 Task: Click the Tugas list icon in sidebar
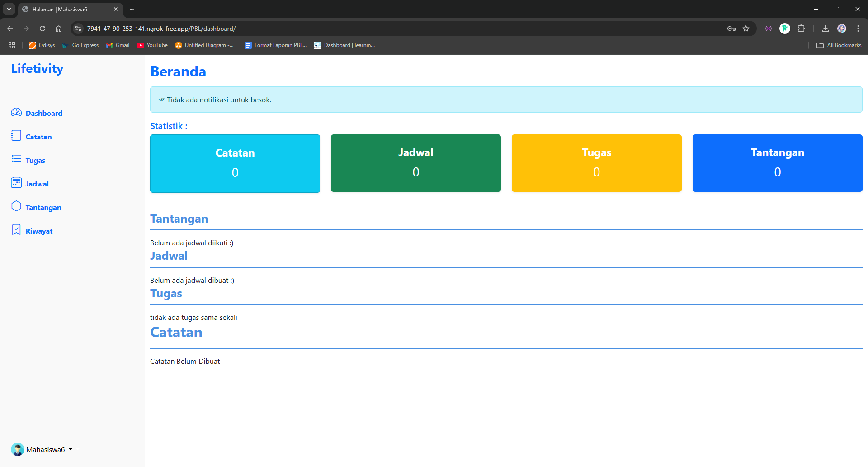point(16,159)
